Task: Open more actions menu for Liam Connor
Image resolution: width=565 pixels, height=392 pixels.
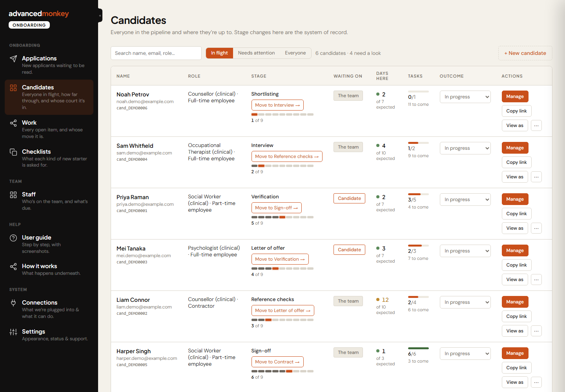Action: tap(536, 331)
